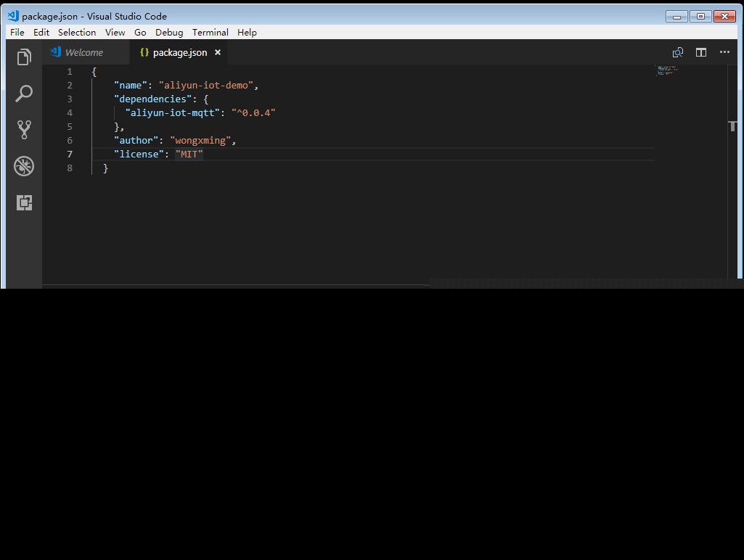Click the "^0.0.4" version string
This screenshot has height=560, width=744.
pos(253,113)
